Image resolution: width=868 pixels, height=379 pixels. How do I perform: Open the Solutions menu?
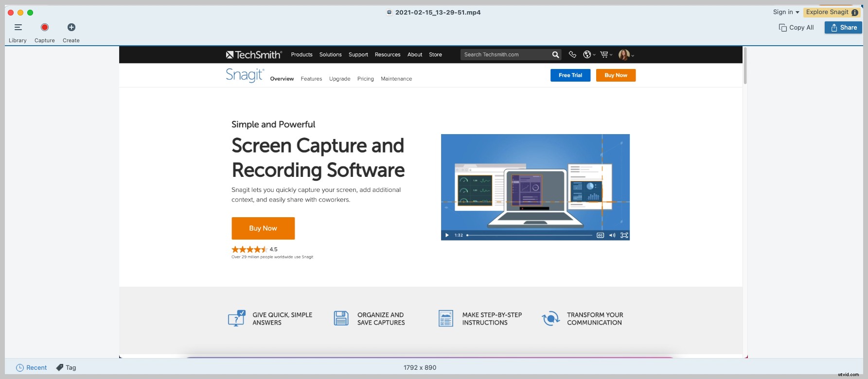tap(331, 55)
